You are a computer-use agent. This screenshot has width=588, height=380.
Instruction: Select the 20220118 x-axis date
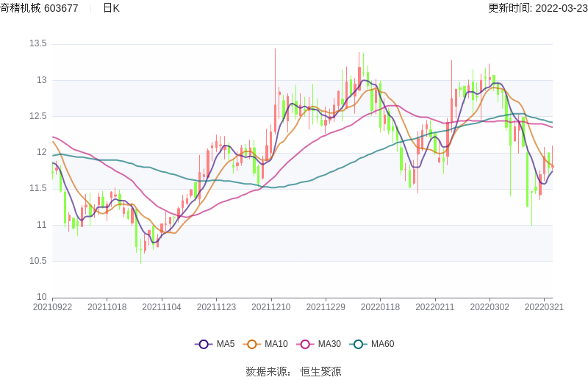(x=380, y=307)
